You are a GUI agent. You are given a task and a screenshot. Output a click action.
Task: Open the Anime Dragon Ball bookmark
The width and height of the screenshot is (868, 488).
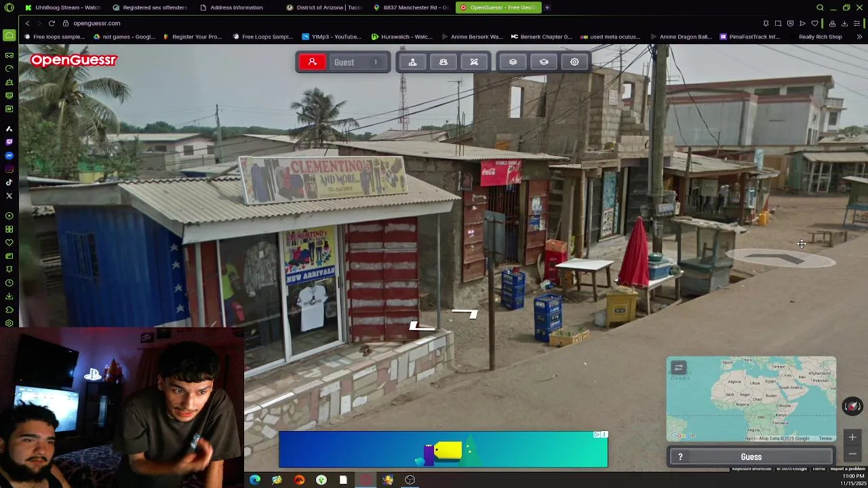(681, 37)
